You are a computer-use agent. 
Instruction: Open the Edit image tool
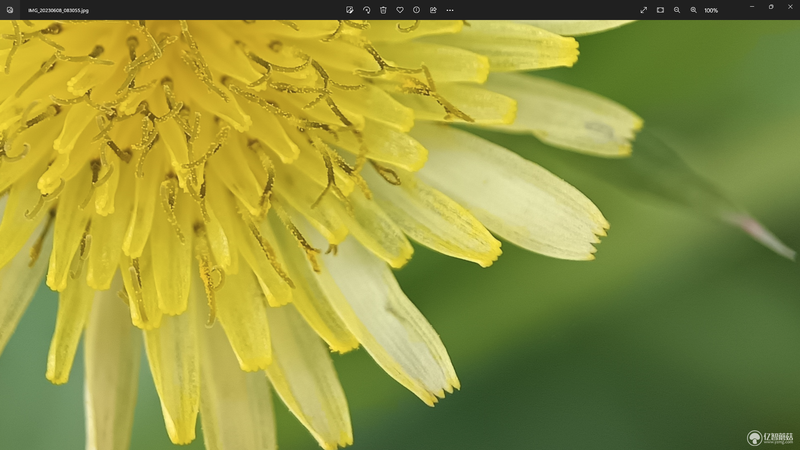point(349,10)
